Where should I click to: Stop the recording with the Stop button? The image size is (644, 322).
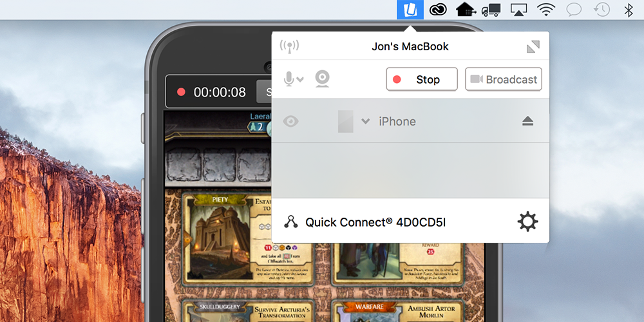click(x=422, y=79)
